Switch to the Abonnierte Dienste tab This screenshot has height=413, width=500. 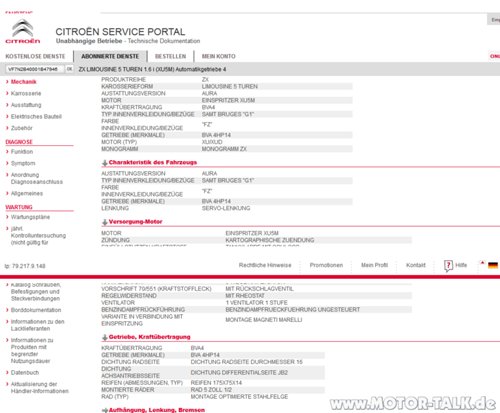pos(110,56)
